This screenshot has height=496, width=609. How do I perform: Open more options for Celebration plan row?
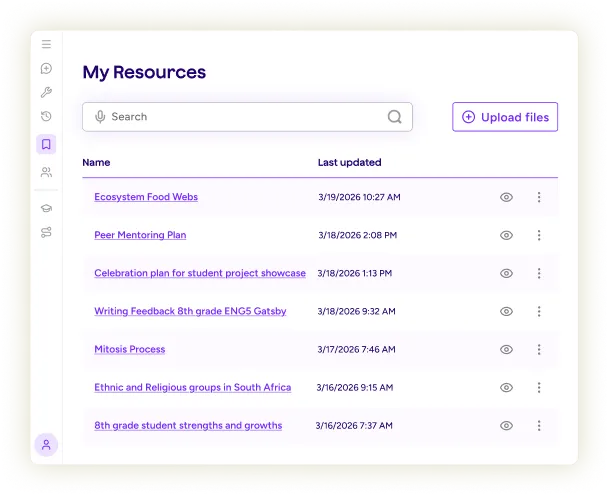pyautogui.click(x=539, y=273)
